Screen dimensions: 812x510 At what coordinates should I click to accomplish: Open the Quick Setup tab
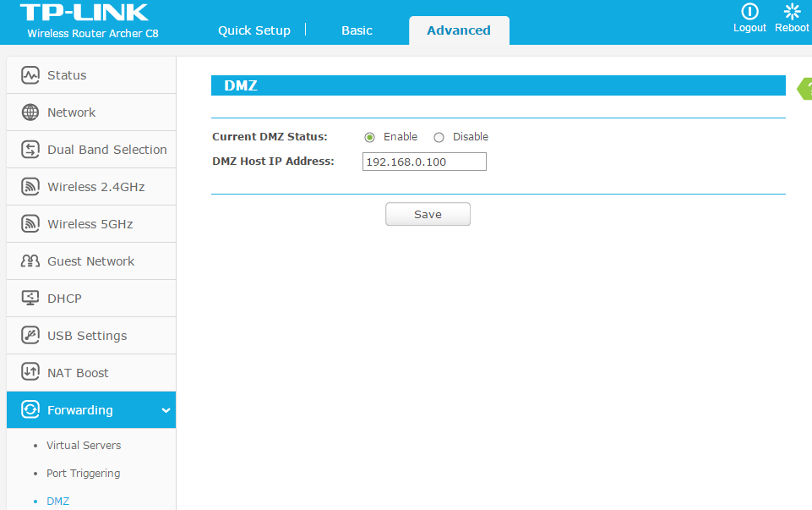(253, 30)
